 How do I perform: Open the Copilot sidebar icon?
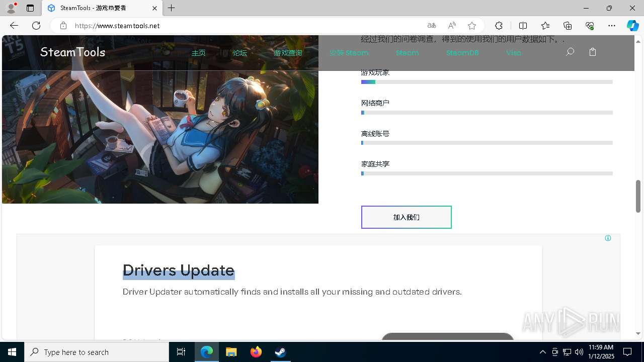[x=633, y=26]
